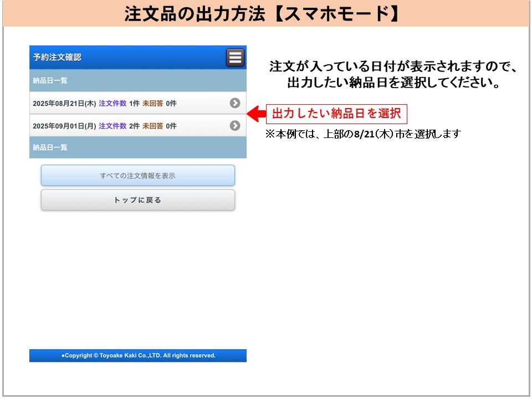532x399 pixels.
Task: Click 注文件数 label in the 08月21日 row
Action: 112,104
